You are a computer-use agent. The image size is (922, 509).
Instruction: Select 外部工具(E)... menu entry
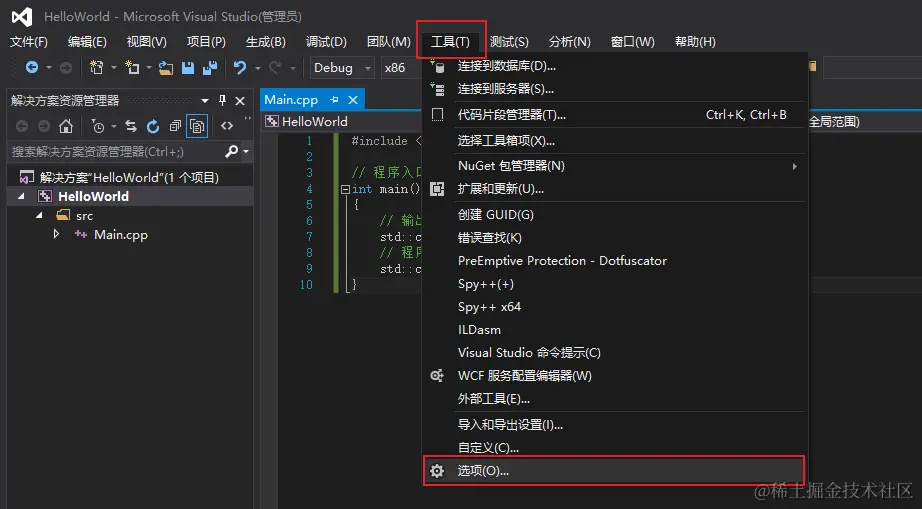point(613,399)
